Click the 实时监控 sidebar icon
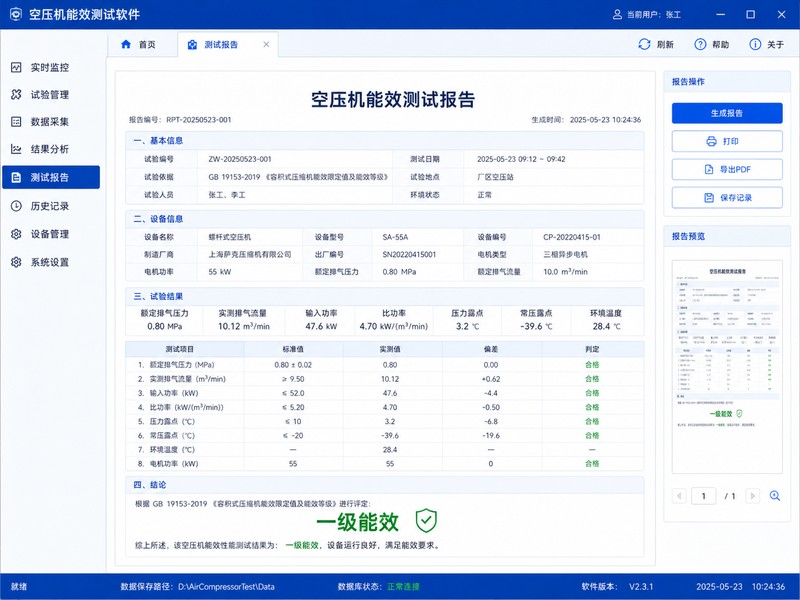 click(x=16, y=67)
